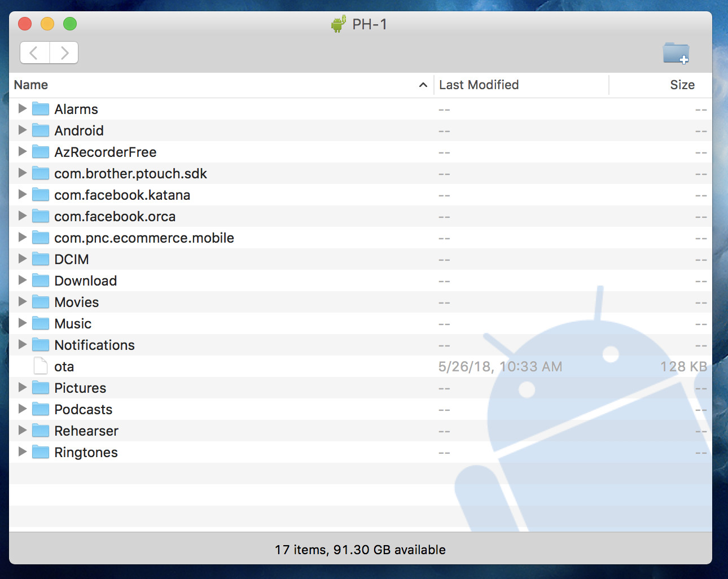Select the com.pnc.ecommerce.mobile name
Image resolution: width=728 pixels, height=579 pixels.
click(144, 238)
